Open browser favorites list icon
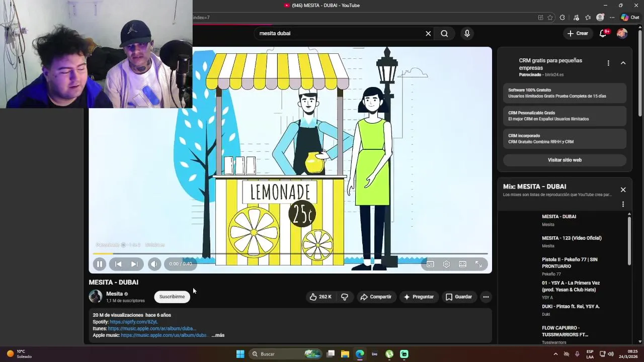644x362 pixels. 588,18
